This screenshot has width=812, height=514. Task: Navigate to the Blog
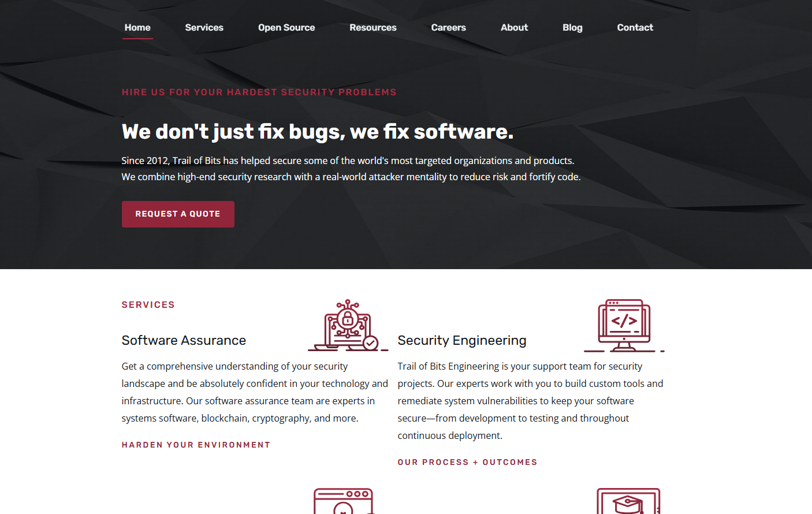572,28
